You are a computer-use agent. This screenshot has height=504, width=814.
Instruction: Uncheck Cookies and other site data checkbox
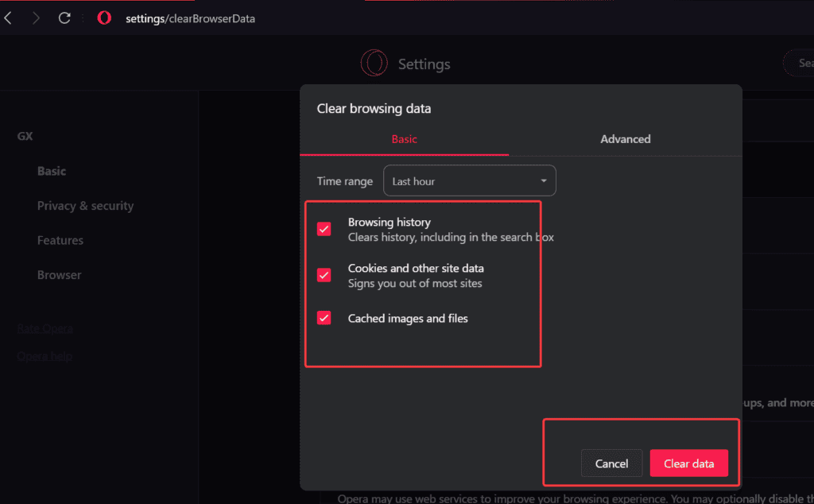(324, 275)
